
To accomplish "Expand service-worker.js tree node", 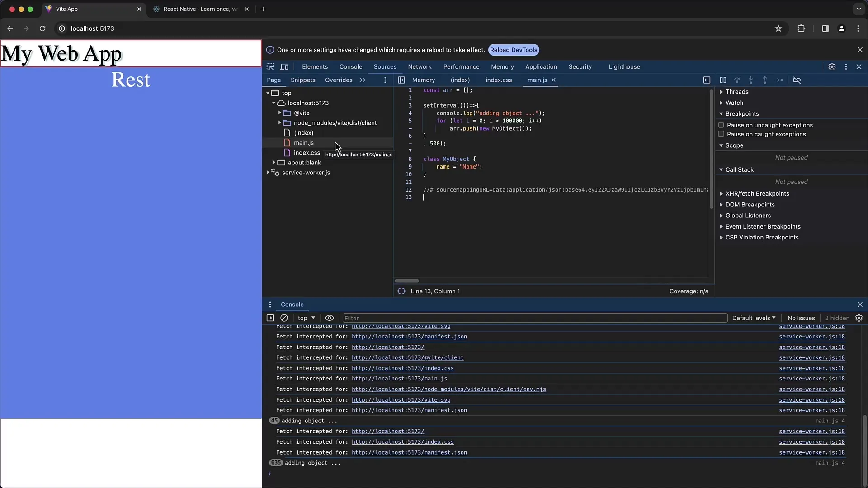I will (268, 173).
